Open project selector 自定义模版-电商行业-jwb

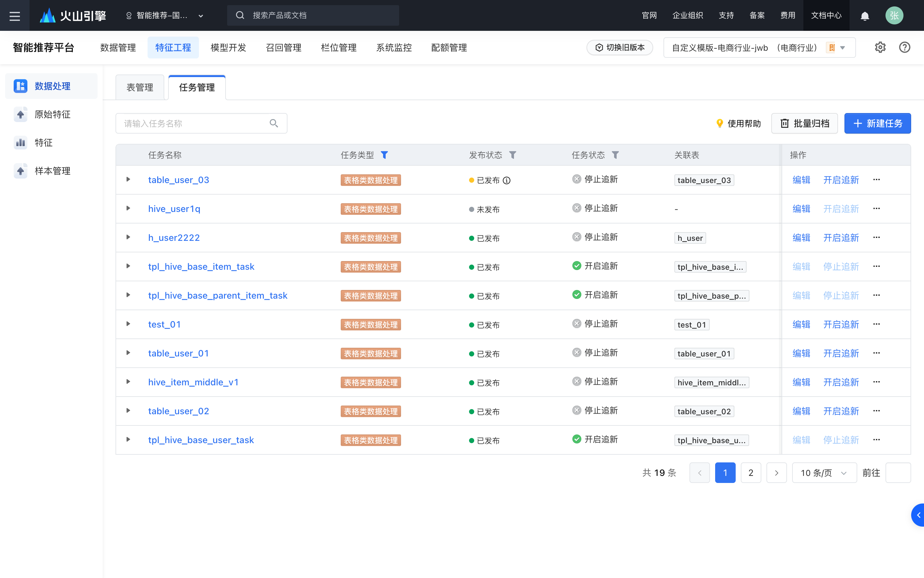(x=759, y=48)
